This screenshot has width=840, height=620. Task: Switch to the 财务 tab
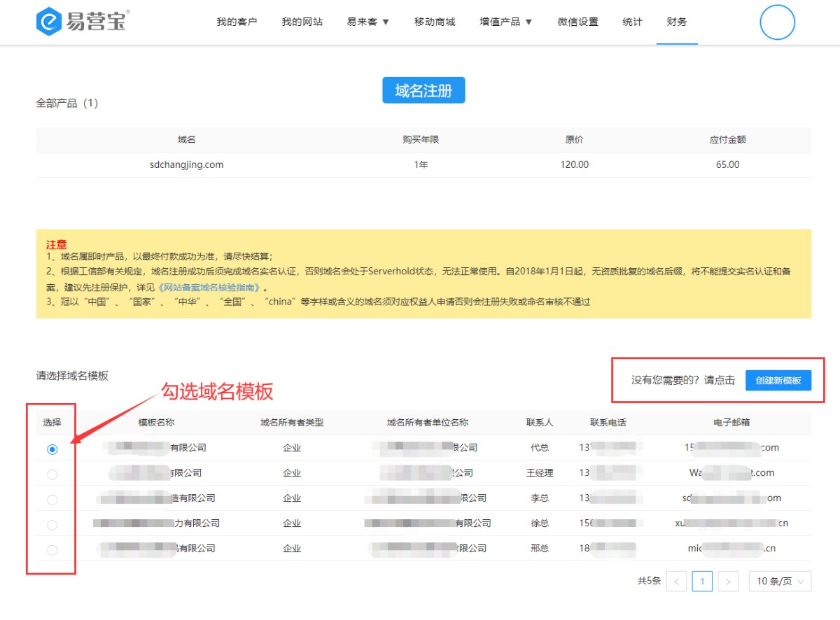(x=677, y=22)
